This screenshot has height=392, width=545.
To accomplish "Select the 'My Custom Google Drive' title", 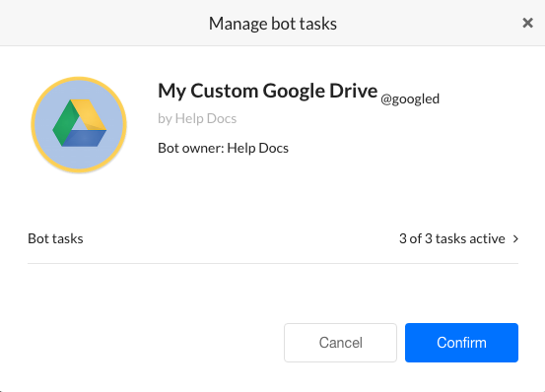I will pyautogui.click(x=268, y=91).
